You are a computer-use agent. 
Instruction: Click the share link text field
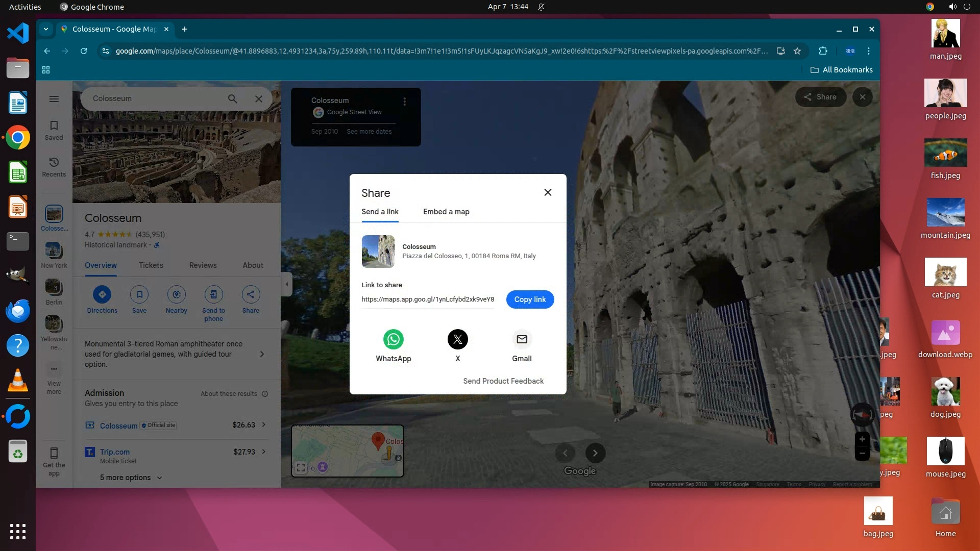pos(428,299)
